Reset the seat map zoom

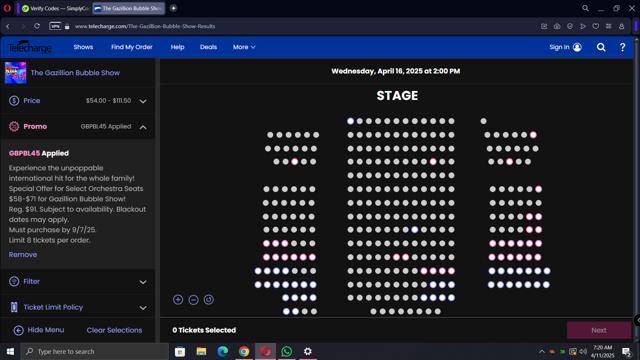(x=209, y=300)
